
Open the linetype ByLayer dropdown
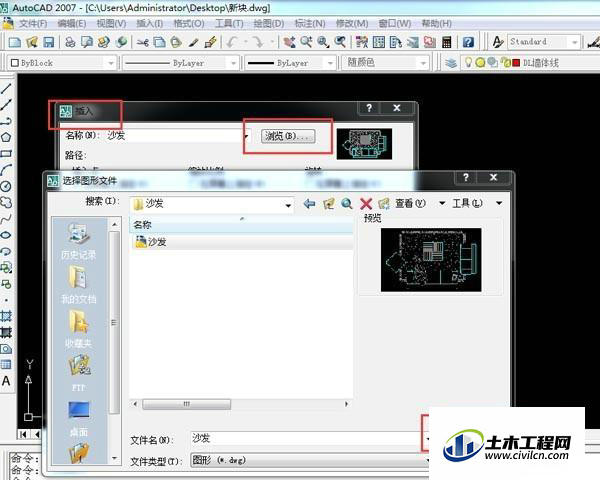coord(233,63)
